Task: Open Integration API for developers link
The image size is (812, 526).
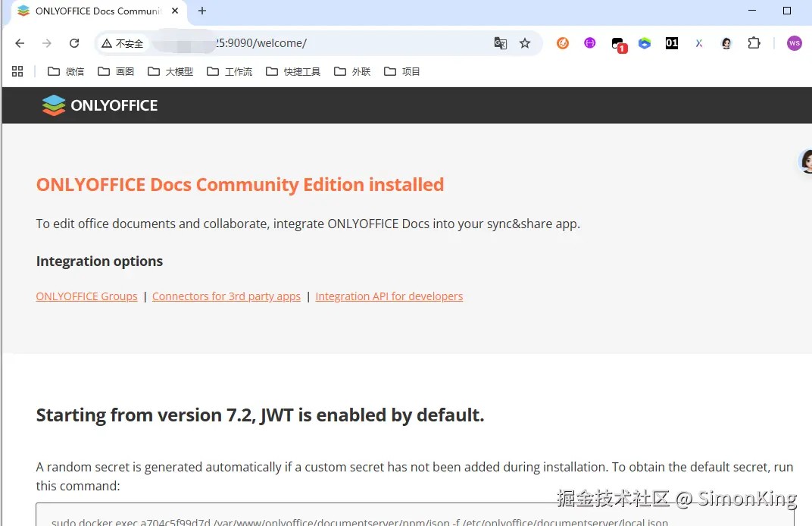Action: tap(389, 296)
